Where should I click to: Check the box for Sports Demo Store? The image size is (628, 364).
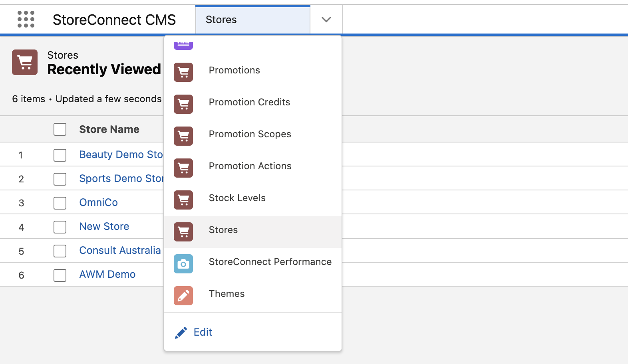pos(60,179)
